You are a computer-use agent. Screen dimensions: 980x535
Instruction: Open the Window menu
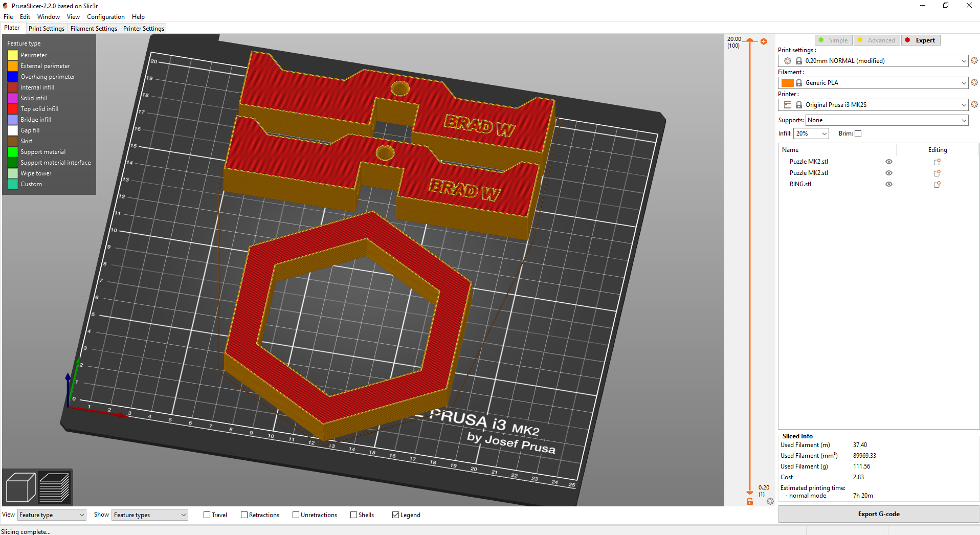[49, 17]
